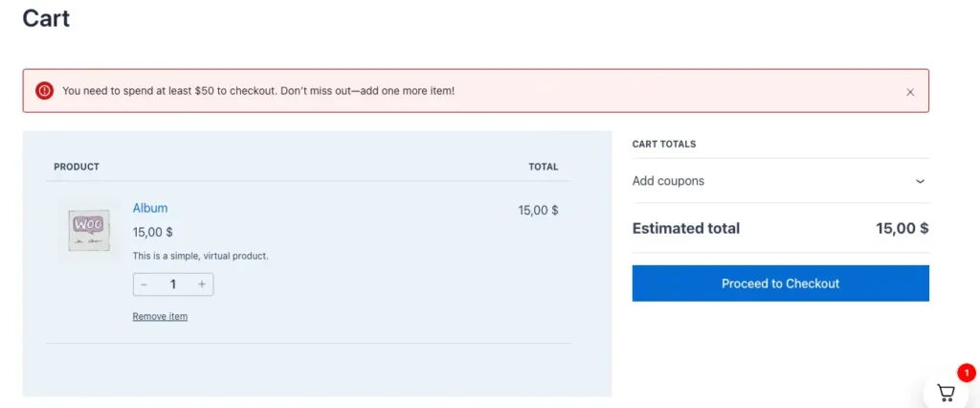Click the Album quantity input field

point(173,284)
